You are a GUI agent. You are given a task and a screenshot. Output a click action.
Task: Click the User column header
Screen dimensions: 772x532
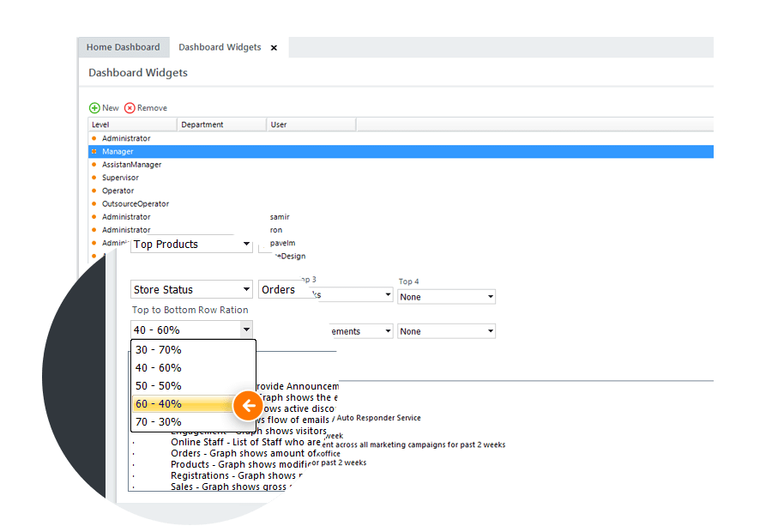(x=311, y=124)
